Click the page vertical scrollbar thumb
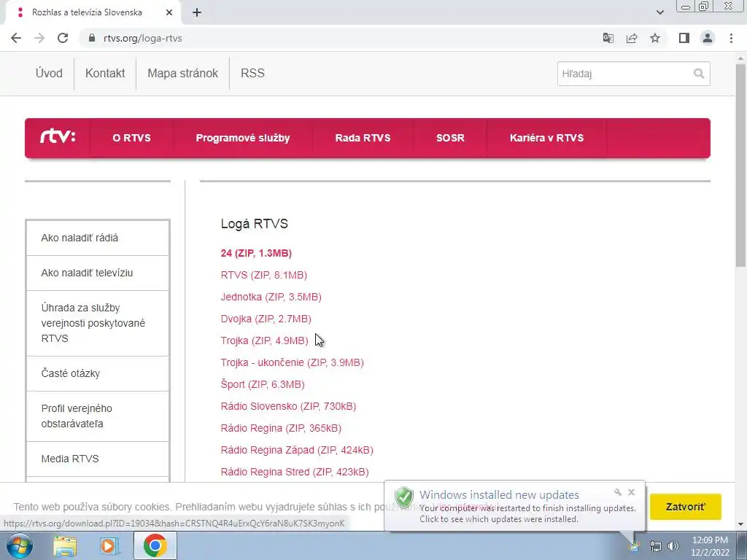747x560 pixels. click(740, 166)
